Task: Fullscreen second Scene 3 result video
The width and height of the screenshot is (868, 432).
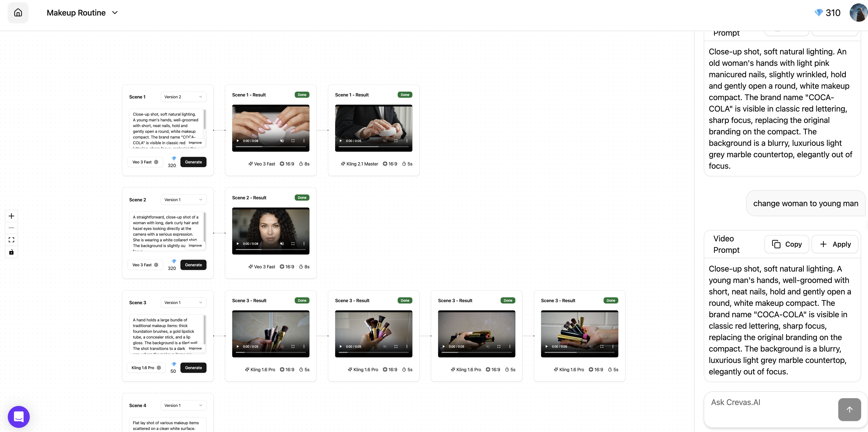Action: click(396, 347)
